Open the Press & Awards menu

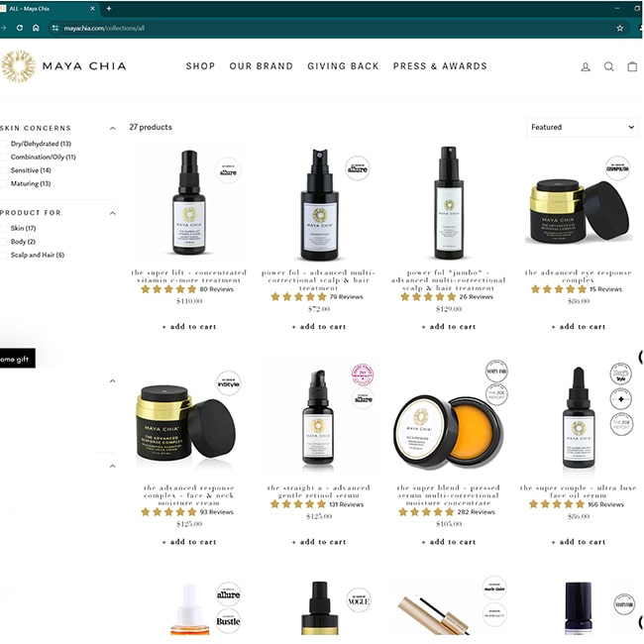(440, 66)
